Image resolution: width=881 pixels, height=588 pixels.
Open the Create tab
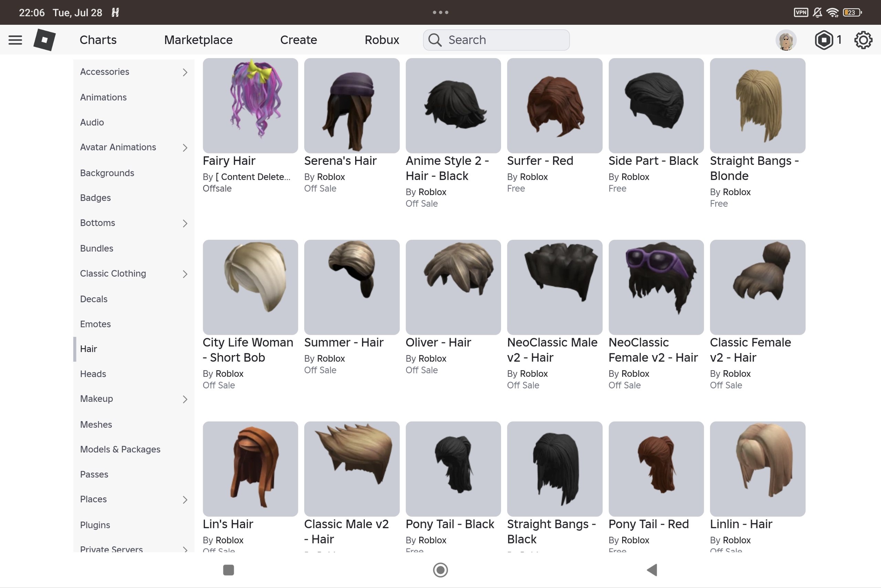click(x=299, y=40)
